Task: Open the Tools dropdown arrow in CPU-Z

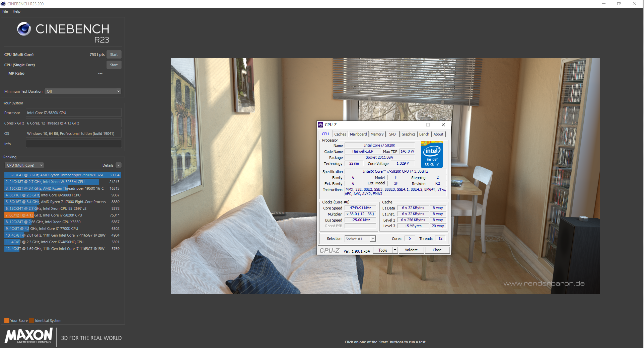Action: [395, 250]
